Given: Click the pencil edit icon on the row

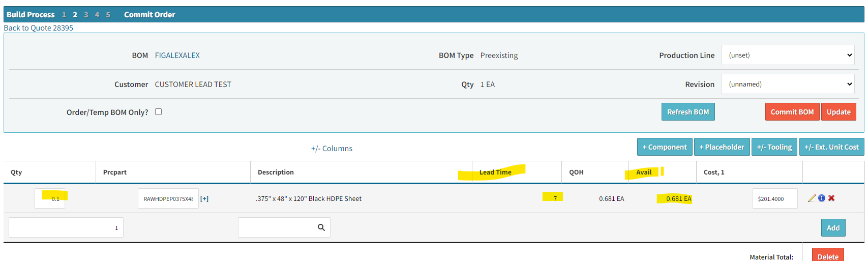Looking at the screenshot, I should (x=812, y=198).
